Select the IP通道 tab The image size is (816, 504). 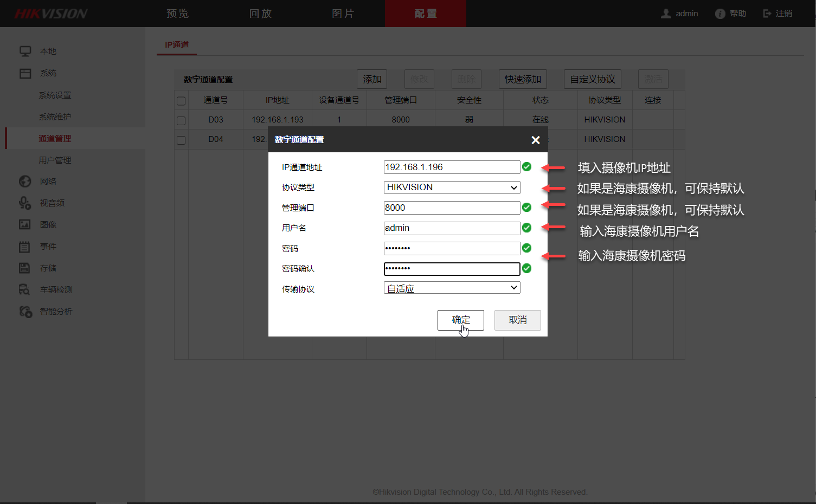pos(177,45)
